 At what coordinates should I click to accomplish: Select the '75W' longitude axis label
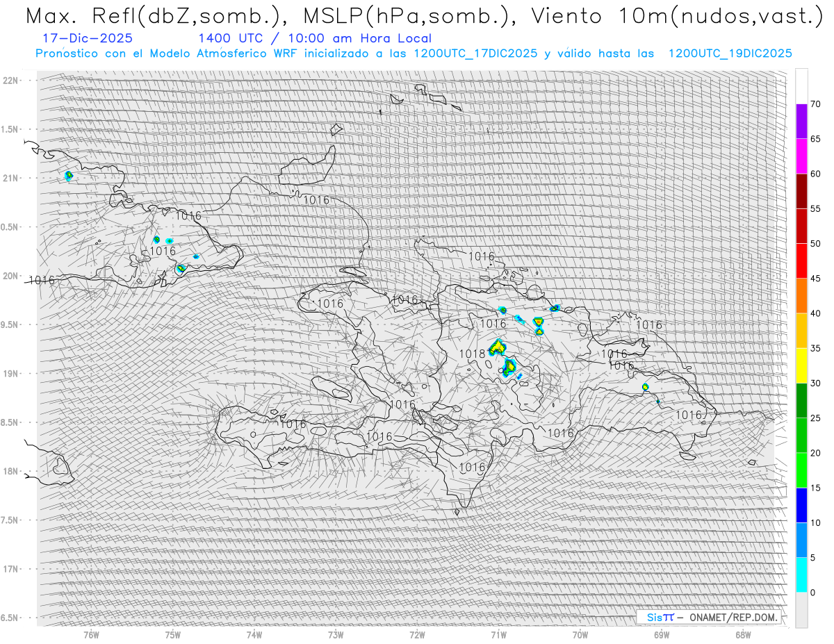(x=173, y=634)
